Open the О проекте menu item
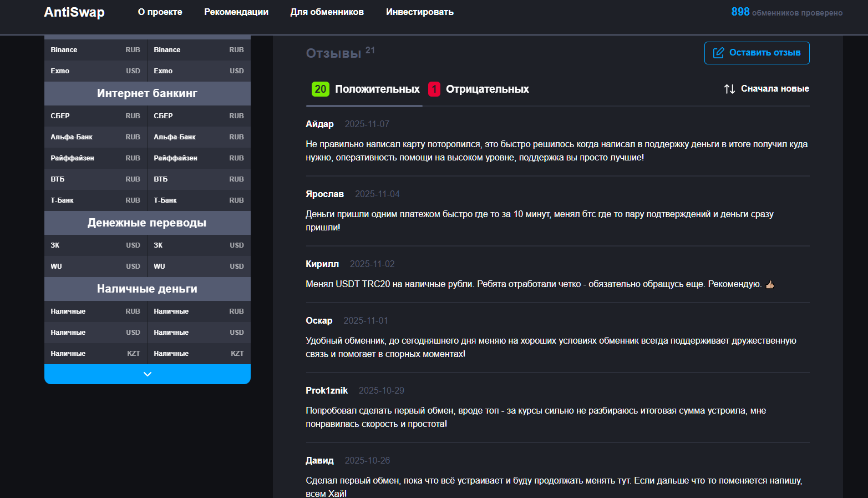 pos(160,12)
